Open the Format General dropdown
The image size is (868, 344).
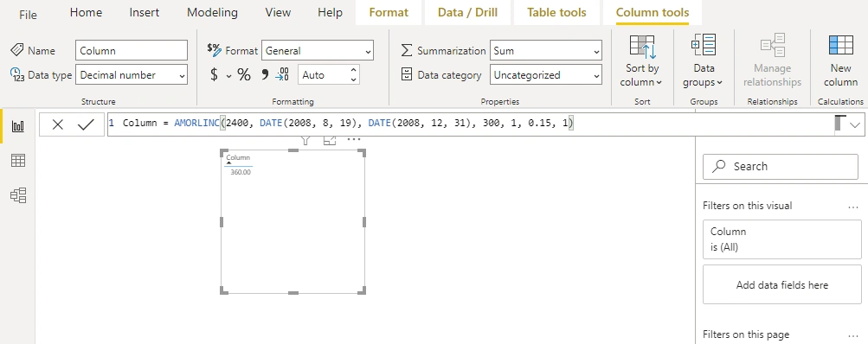(318, 50)
